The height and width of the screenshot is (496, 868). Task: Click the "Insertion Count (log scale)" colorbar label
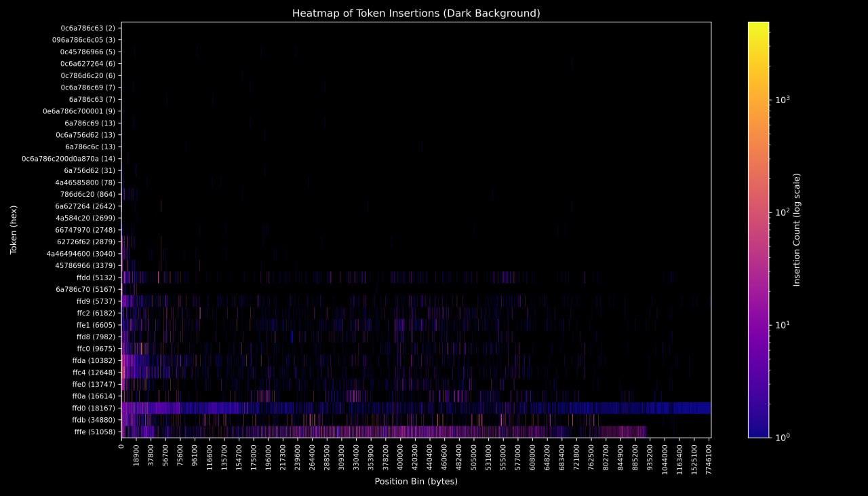pos(797,230)
